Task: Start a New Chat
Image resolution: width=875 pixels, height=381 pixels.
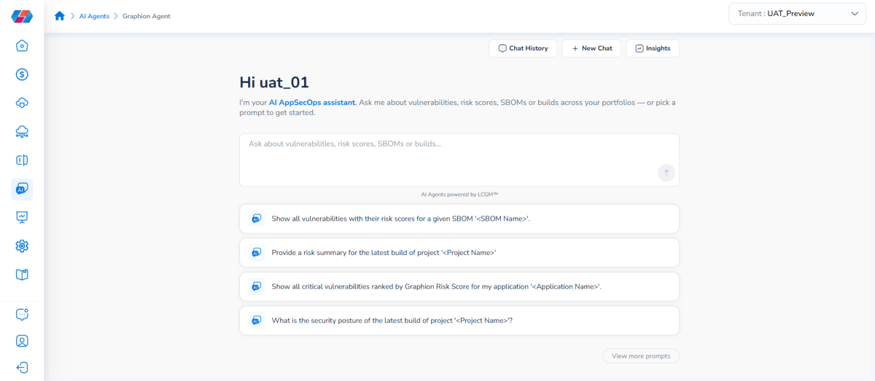Action: click(592, 49)
